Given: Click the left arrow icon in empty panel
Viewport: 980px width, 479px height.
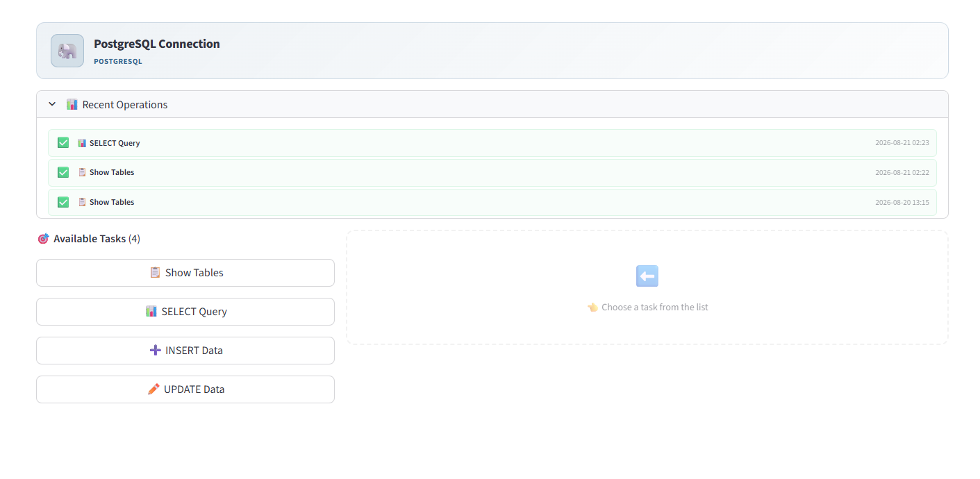Looking at the screenshot, I should [x=647, y=276].
